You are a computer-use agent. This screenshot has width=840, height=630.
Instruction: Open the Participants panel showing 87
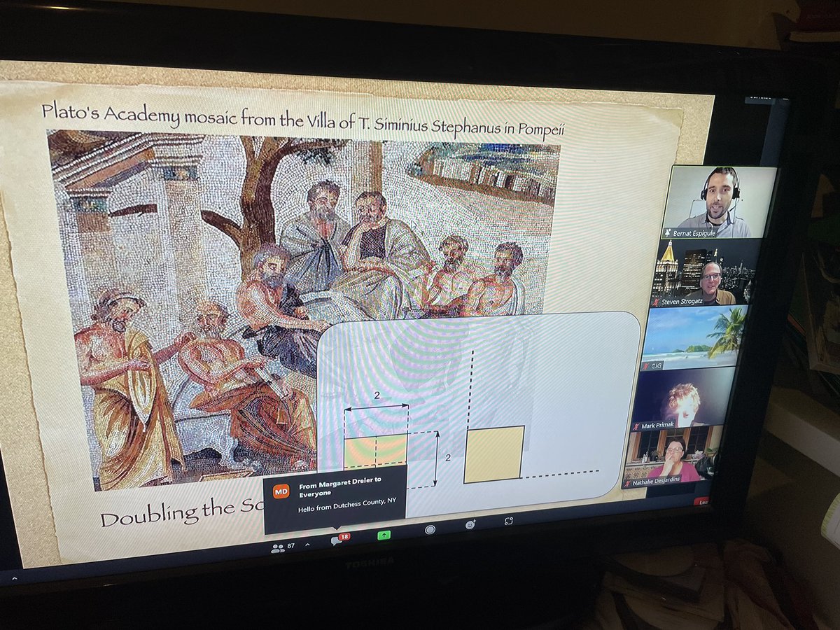point(283,547)
